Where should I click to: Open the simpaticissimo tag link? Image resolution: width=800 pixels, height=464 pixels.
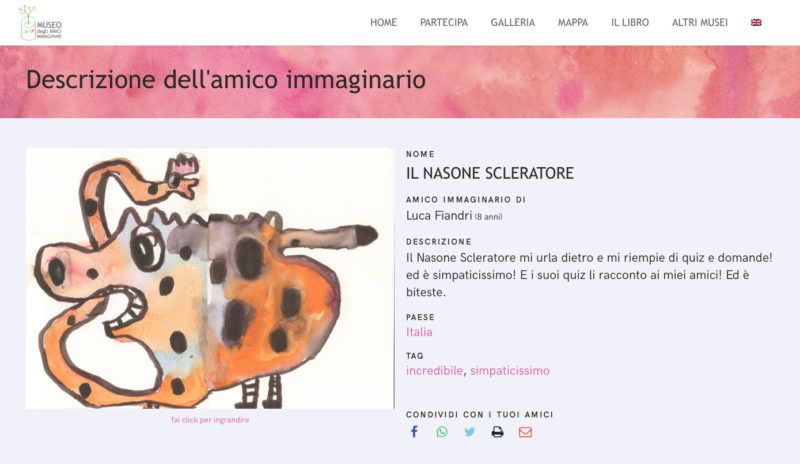510,371
